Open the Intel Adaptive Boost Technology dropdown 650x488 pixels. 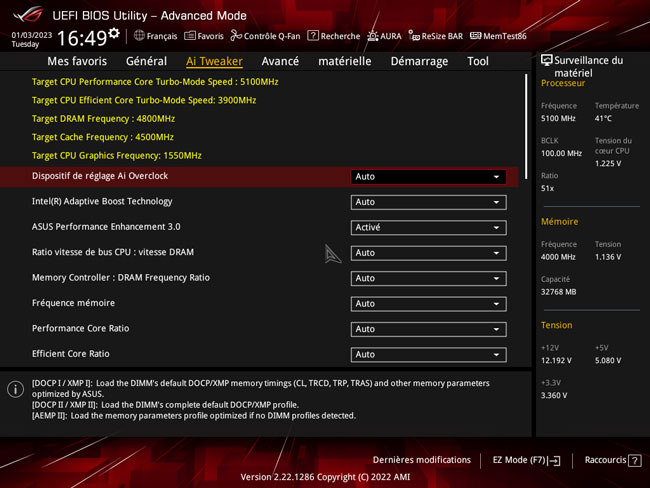click(428, 202)
